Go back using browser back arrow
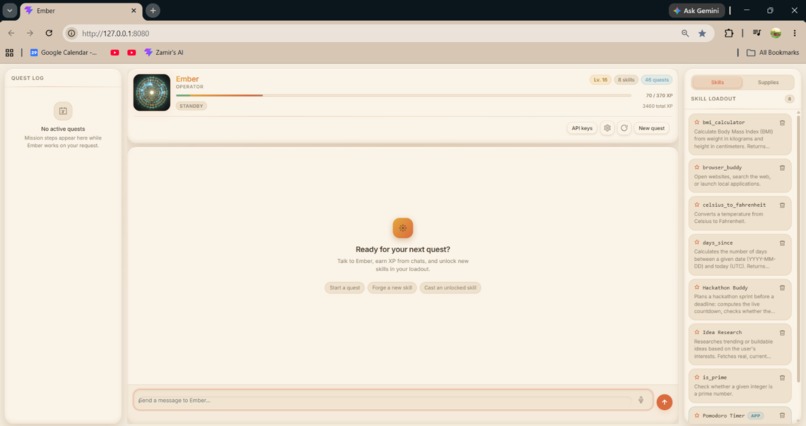806x426 pixels. point(11,33)
